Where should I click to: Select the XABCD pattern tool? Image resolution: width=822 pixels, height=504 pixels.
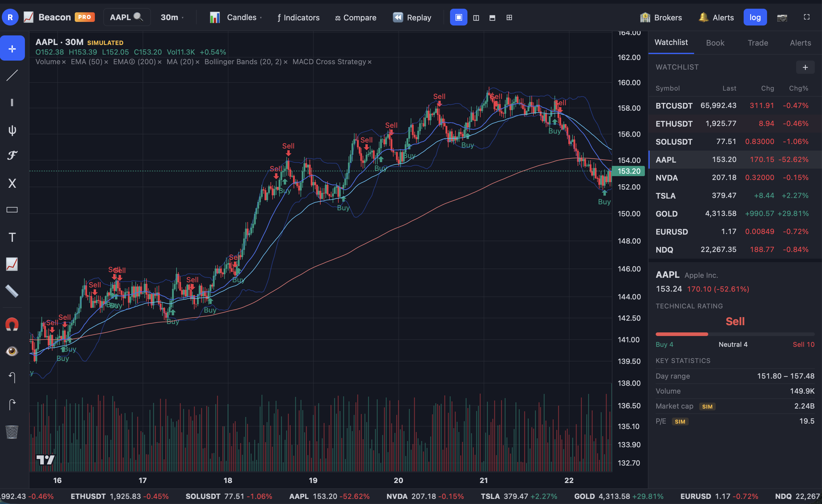[12, 183]
